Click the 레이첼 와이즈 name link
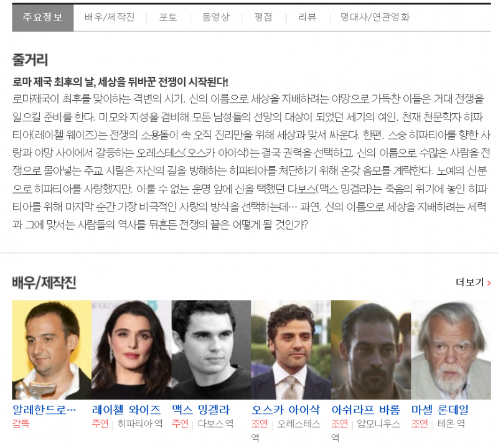This screenshot has height=448, width=498. click(x=126, y=409)
